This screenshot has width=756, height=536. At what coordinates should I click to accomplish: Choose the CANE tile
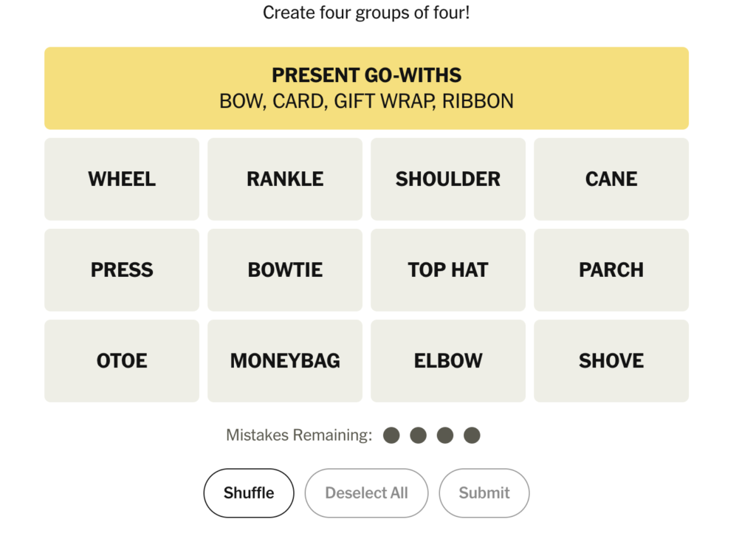[611, 179]
